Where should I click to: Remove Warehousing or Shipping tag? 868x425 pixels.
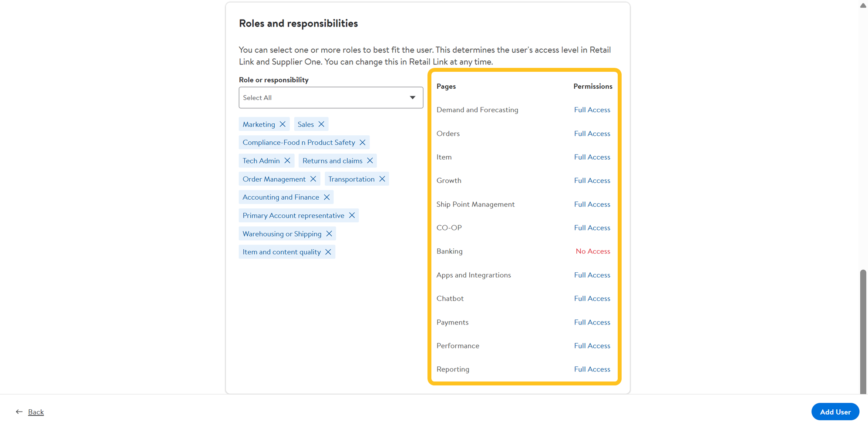coord(329,234)
